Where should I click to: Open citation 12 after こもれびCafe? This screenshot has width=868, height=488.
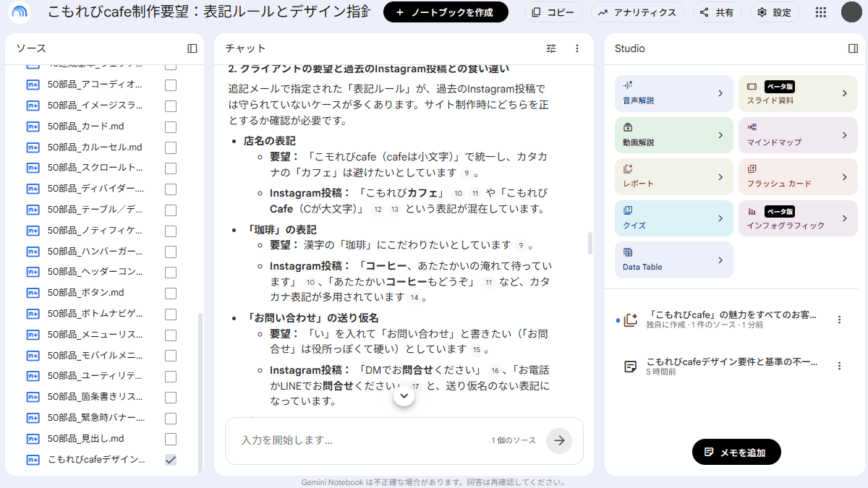click(x=378, y=209)
